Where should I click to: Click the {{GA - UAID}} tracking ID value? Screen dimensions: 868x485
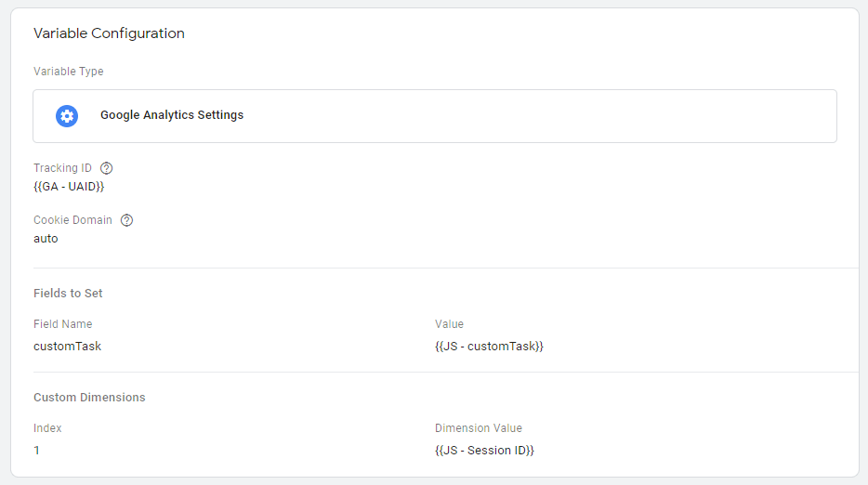point(69,187)
